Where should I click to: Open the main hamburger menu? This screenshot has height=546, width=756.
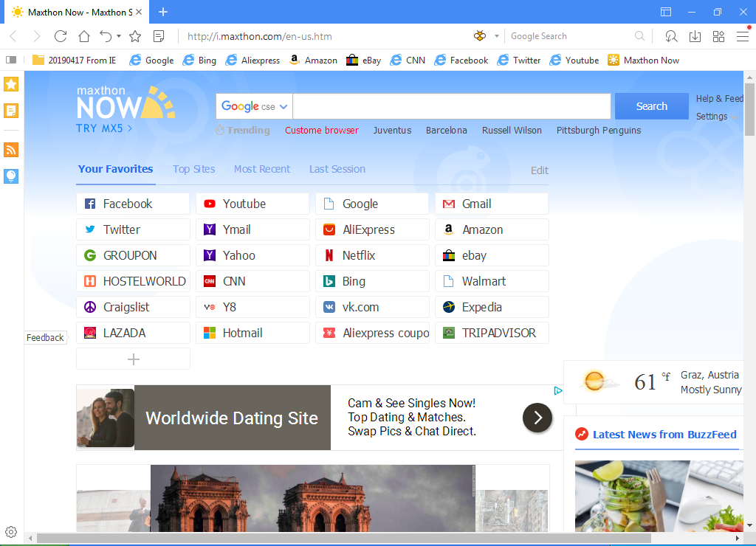pyautogui.click(x=744, y=35)
